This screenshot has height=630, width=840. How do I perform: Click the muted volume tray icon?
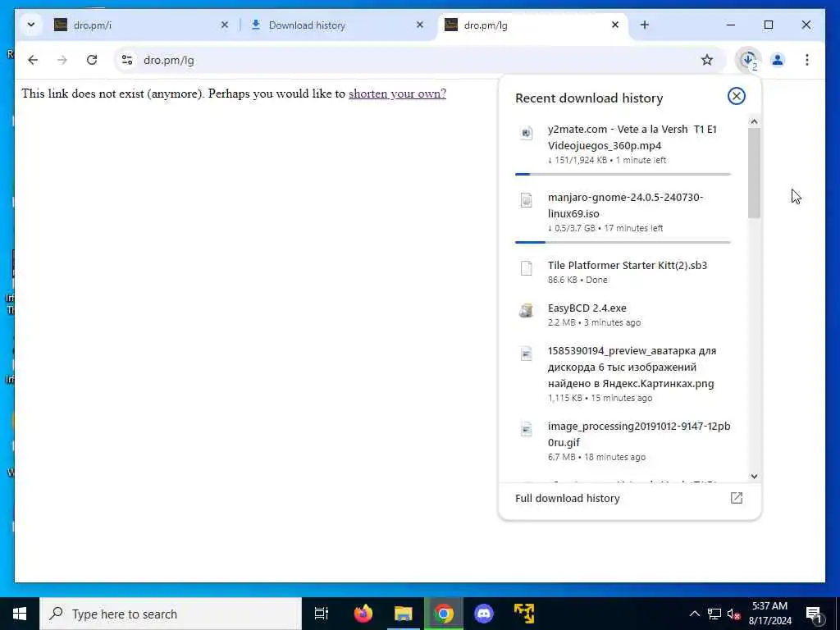(x=734, y=614)
